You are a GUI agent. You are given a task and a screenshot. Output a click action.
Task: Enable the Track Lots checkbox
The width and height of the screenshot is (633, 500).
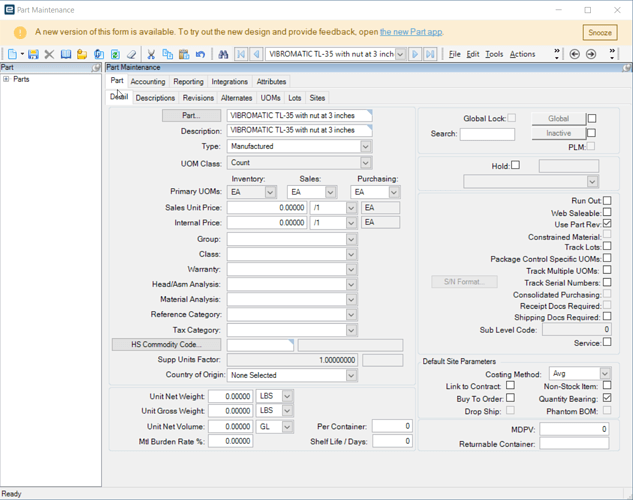point(607,246)
